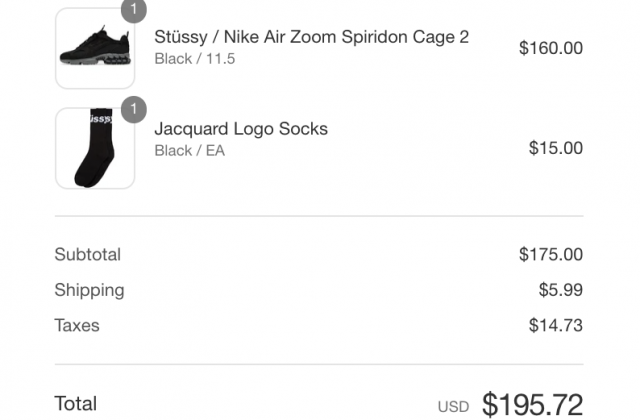Viewport: 640px width, 420px height.
Task: Click the Subtotal label
Action: [x=88, y=255]
